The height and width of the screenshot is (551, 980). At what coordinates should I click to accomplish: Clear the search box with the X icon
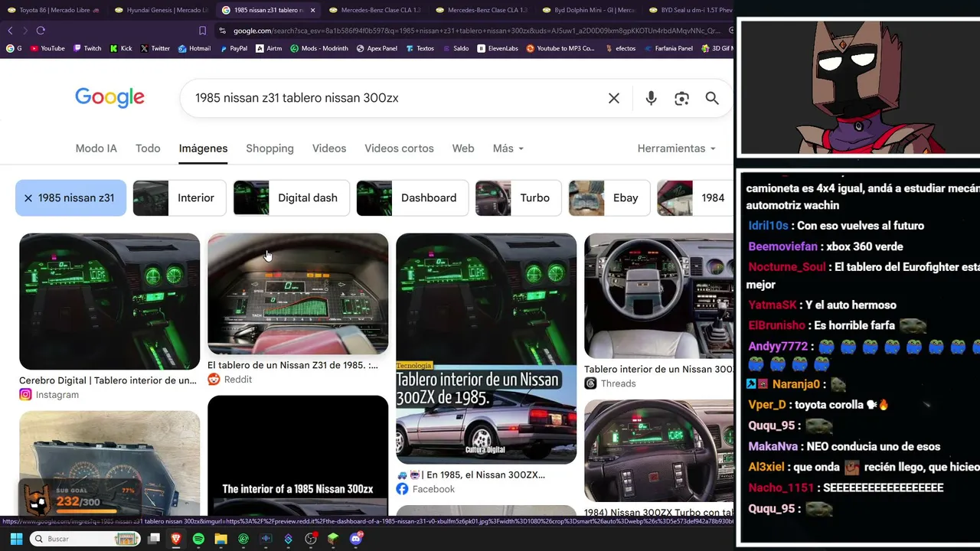click(x=614, y=98)
